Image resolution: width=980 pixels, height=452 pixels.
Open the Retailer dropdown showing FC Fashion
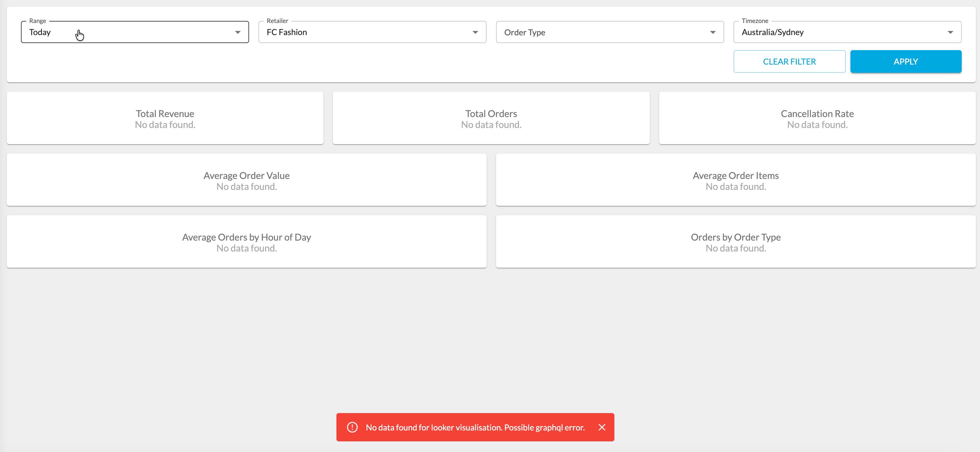coord(365,32)
